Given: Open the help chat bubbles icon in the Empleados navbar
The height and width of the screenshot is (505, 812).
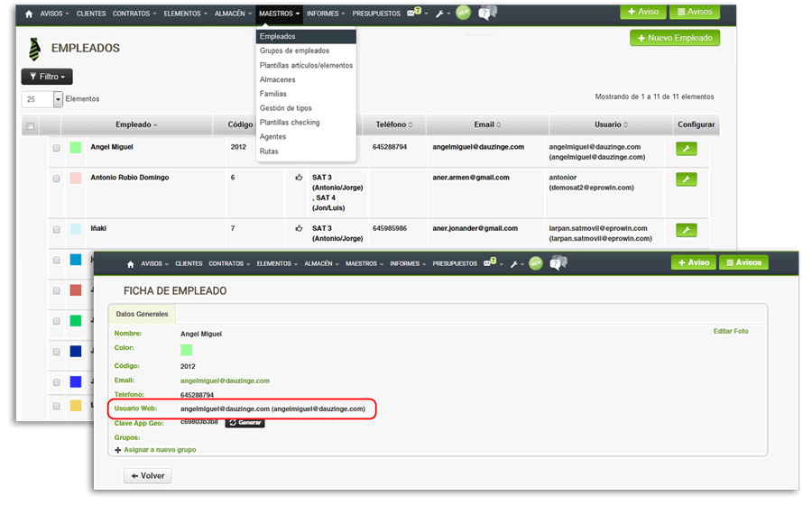Looking at the screenshot, I should pos(487,13).
